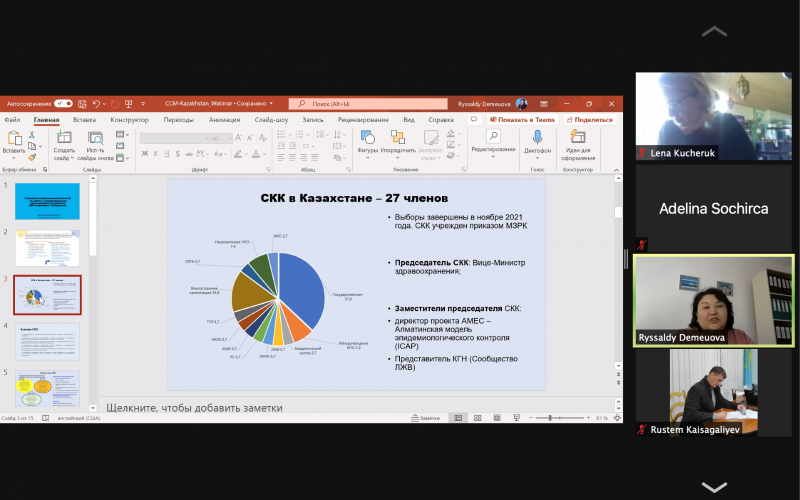Switch to slide sorter view icon
Image resolution: width=800 pixels, height=500 pixels.
(477, 417)
